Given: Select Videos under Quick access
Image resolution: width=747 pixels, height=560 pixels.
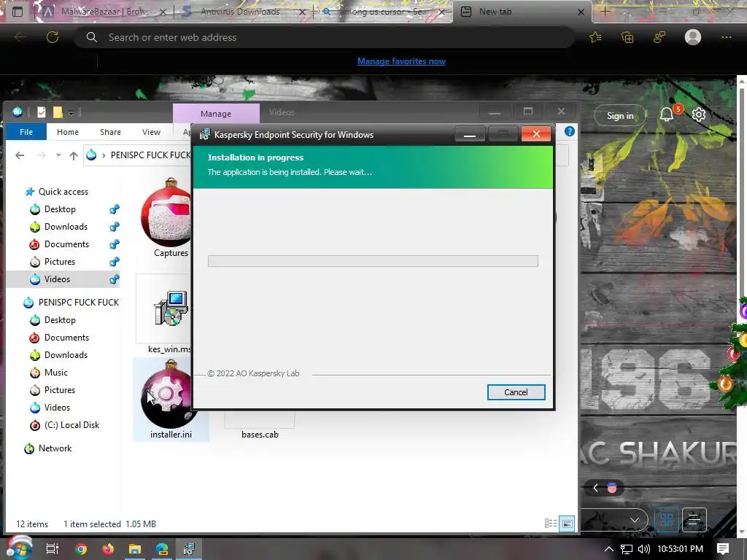Looking at the screenshot, I should click(63, 279).
